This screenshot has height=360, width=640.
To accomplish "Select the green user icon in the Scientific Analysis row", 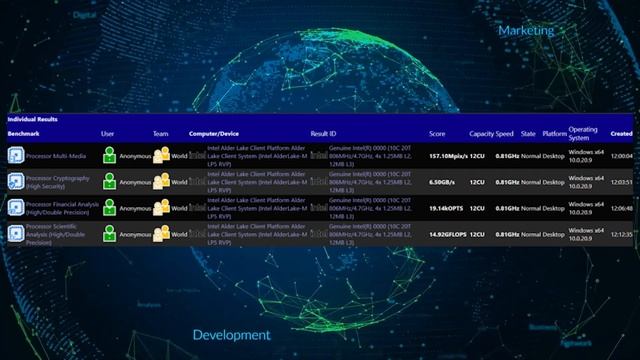I will (x=109, y=234).
